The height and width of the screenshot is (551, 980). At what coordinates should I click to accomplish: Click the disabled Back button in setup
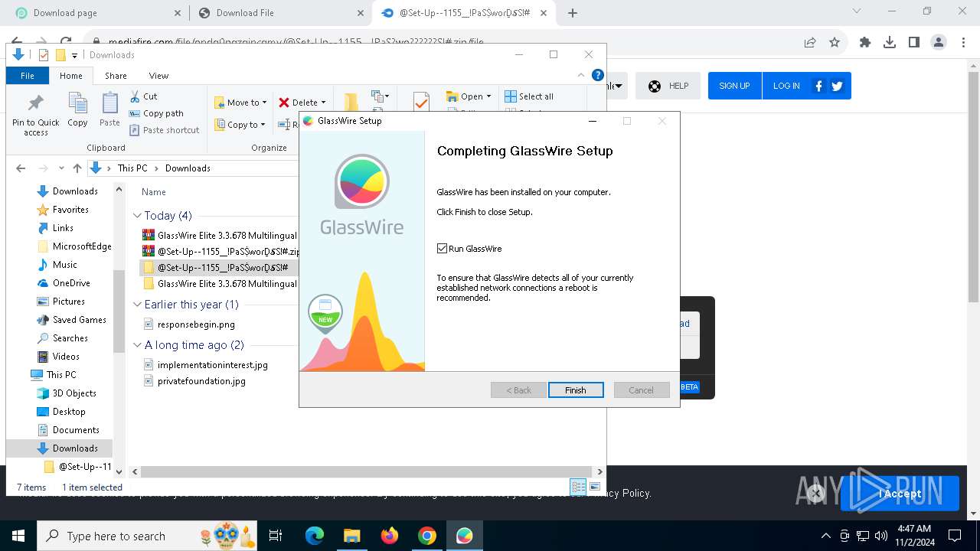(518, 390)
